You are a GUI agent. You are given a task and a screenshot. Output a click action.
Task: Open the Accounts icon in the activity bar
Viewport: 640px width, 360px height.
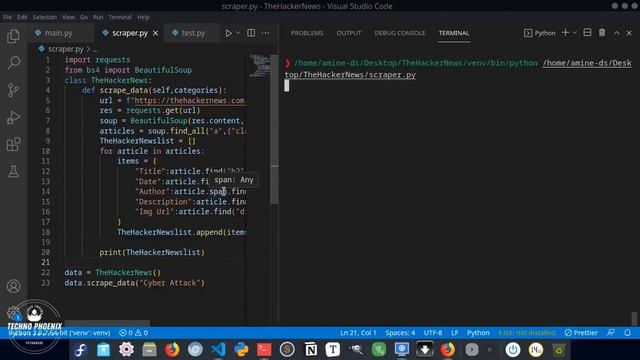tap(13, 286)
